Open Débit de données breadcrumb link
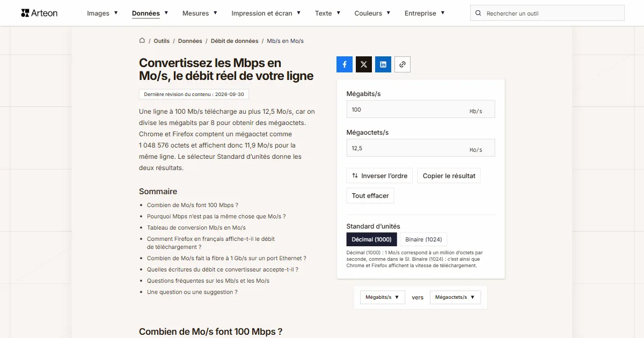644x338 pixels. pos(235,41)
